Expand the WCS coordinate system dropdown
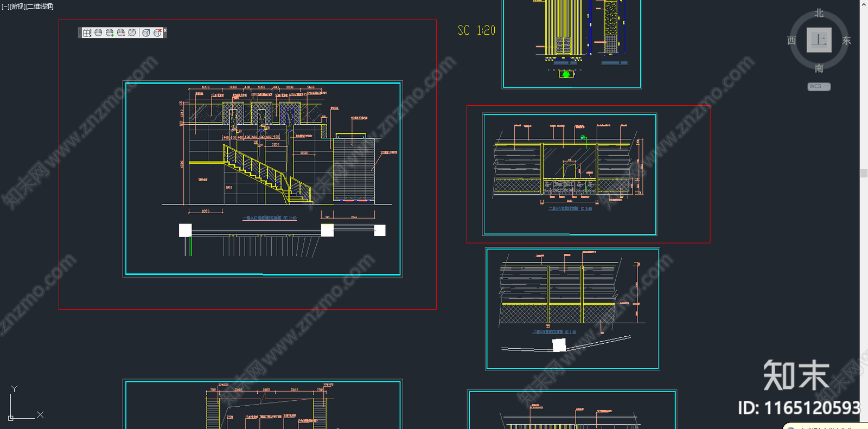The height and width of the screenshot is (429, 868). click(x=819, y=87)
